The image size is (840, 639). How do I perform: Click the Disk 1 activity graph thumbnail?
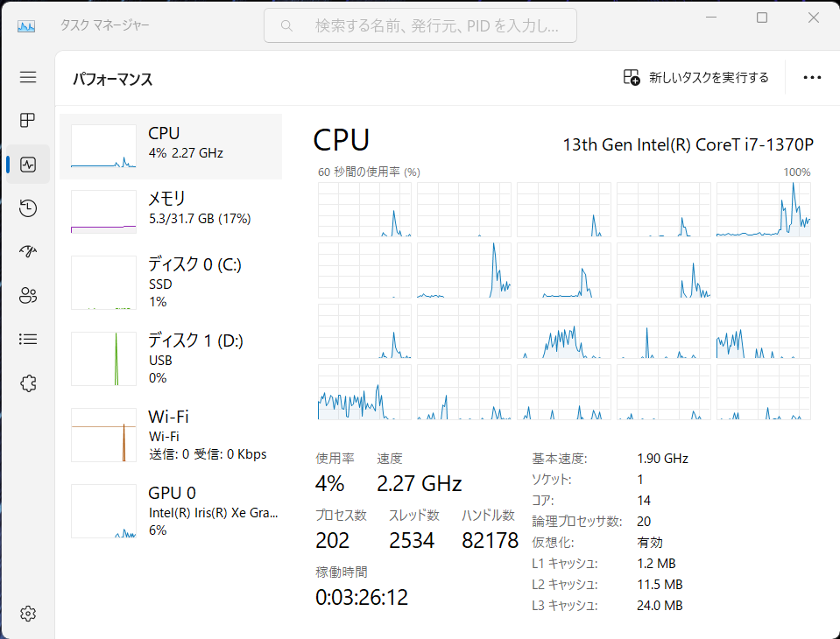pos(103,359)
